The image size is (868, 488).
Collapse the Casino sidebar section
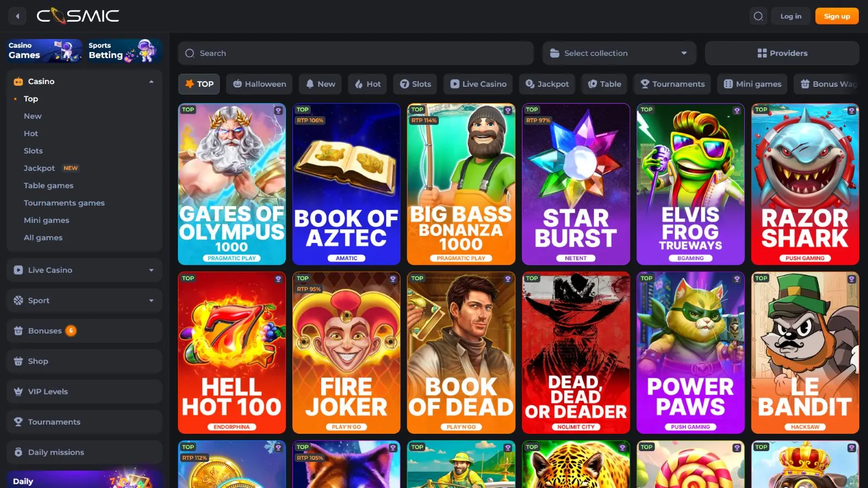point(151,81)
